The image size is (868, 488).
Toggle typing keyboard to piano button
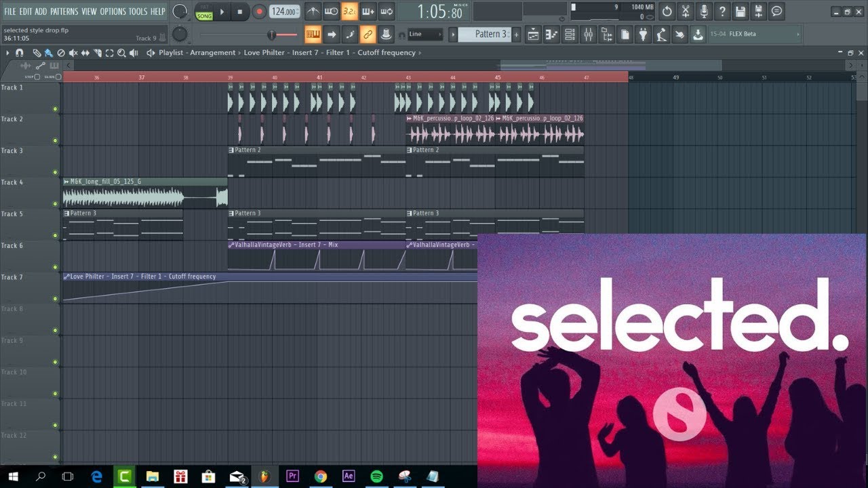(313, 34)
